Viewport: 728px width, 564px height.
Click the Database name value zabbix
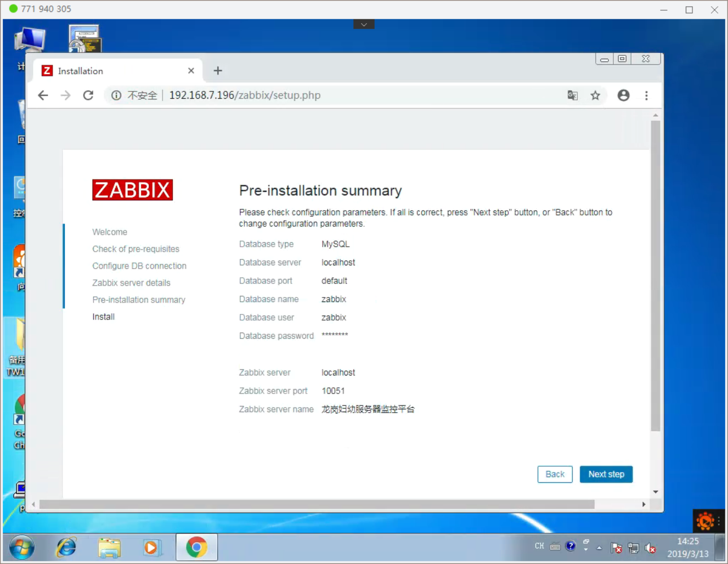pyautogui.click(x=334, y=299)
